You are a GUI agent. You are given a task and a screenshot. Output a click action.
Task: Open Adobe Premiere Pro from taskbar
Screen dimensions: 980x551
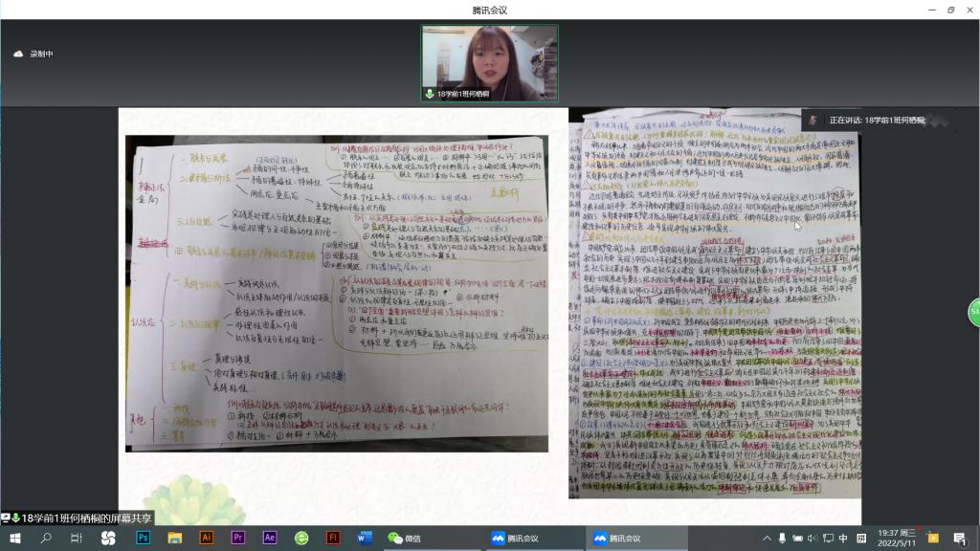(x=238, y=538)
